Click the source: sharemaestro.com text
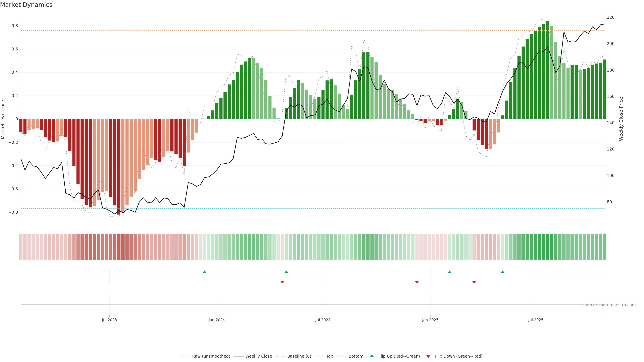The width and height of the screenshot is (644, 362). coord(609,305)
